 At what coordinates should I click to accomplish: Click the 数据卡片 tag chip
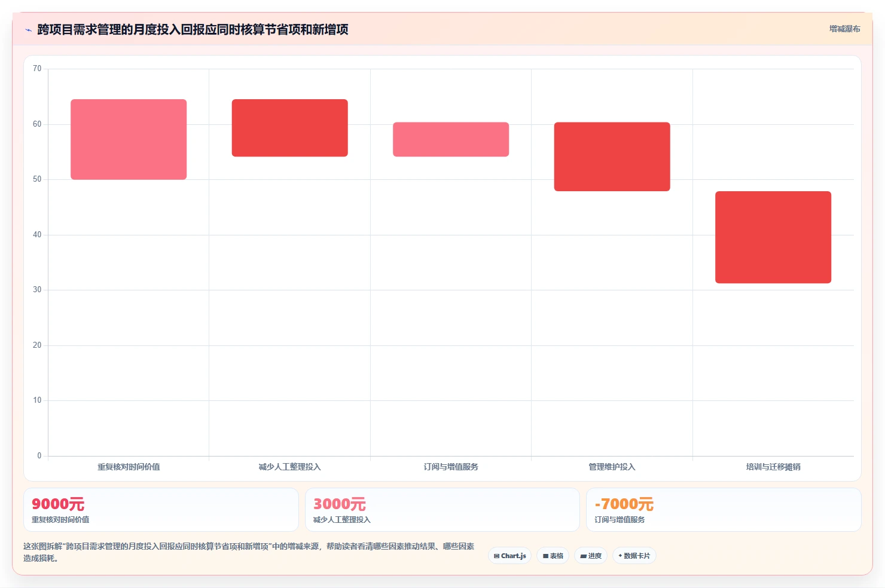click(x=634, y=556)
